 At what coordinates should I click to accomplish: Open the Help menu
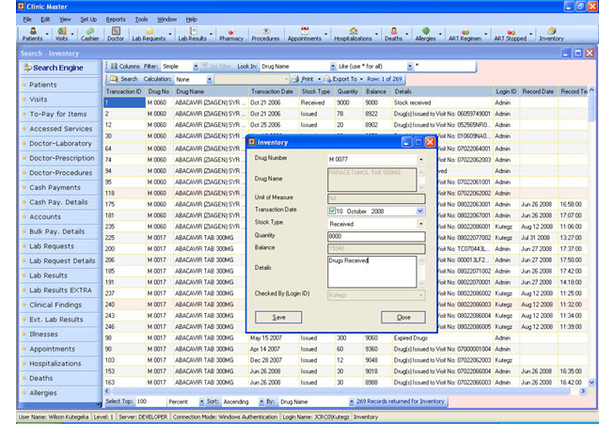tap(191, 19)
